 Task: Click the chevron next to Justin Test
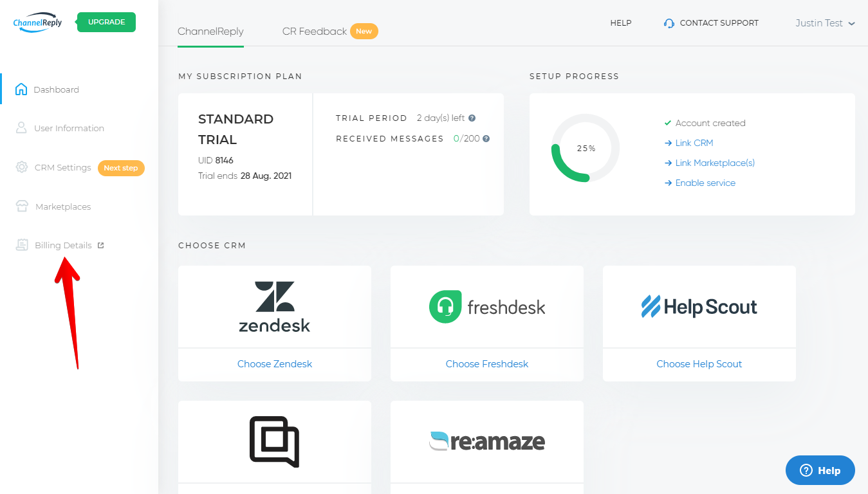[x=852, y=24]
